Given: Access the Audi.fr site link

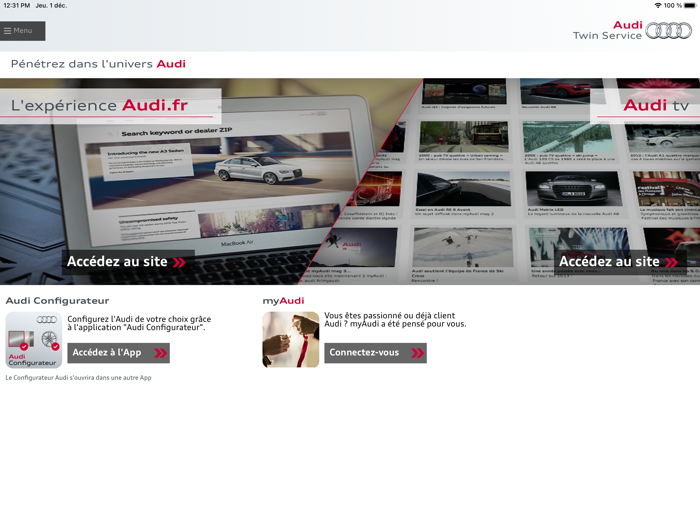Looking at the screenshot, I should pyautogui.click(x=127, y=262).
